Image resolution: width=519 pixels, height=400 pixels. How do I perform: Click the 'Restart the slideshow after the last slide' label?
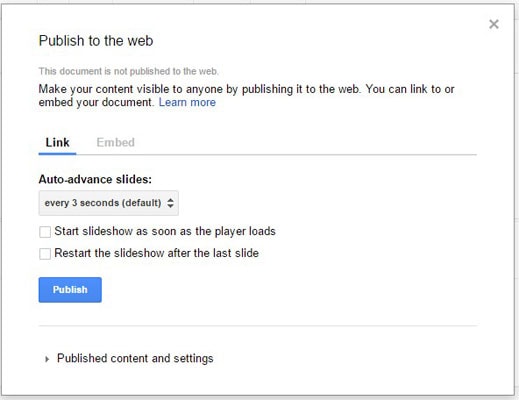pyautogui.click(x=157, y=253)
